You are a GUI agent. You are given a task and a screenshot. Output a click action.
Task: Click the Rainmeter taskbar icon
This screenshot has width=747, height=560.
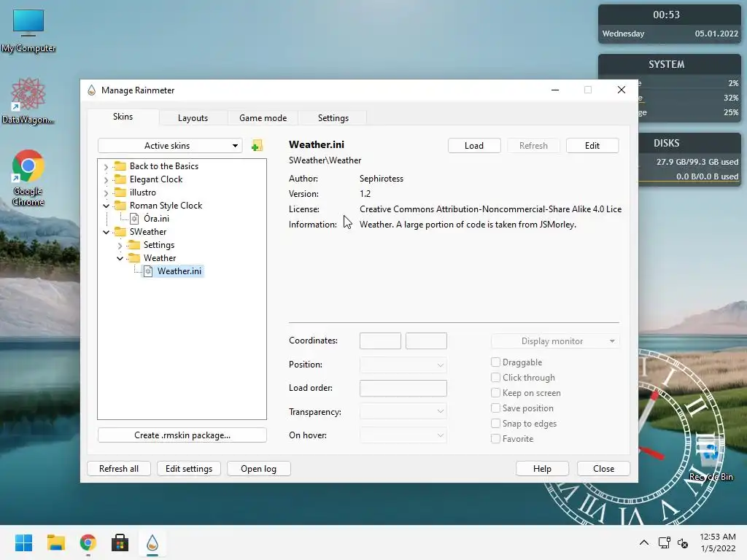(x=152, y=542)
